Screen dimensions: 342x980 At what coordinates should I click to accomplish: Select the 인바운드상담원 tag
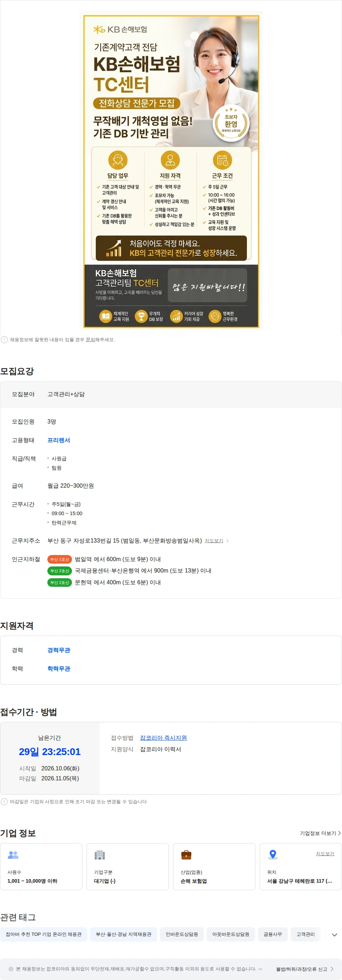click(x=182, y=934)
